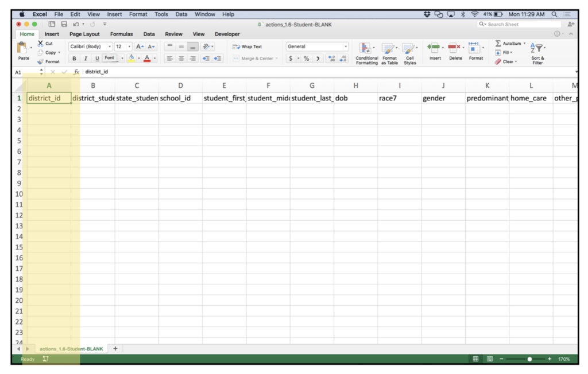Expand the AutoSum dropdown arrow
The image size is (588, 374).
point(525,44)
